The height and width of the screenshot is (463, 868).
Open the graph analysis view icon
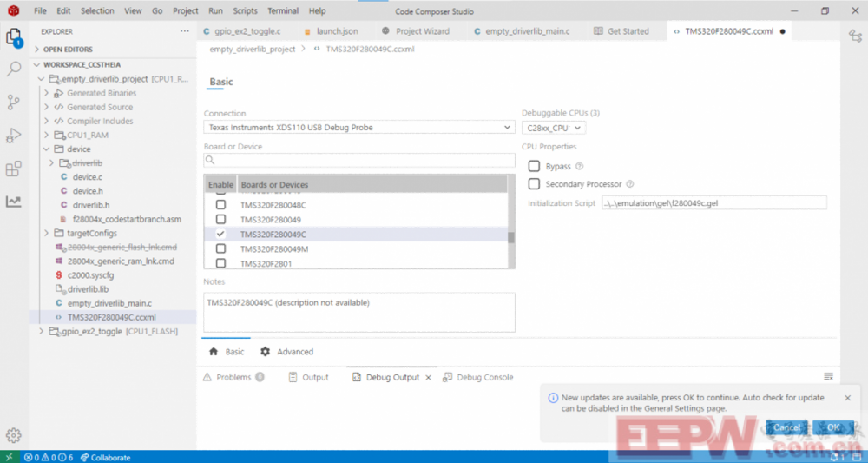click(x=14, y=202)
